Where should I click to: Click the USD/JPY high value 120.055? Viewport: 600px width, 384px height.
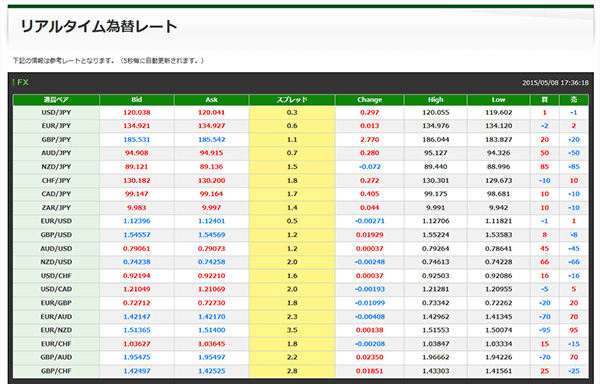click(435, 112)
